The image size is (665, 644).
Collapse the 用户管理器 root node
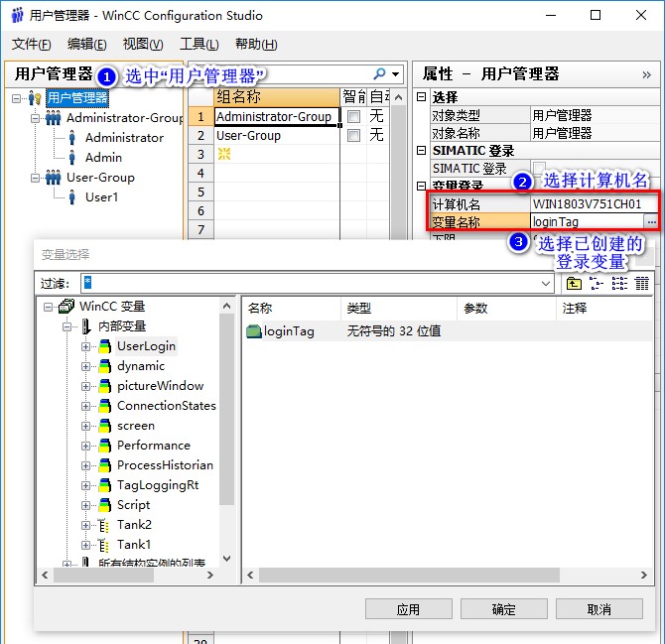tap(16, 98)
